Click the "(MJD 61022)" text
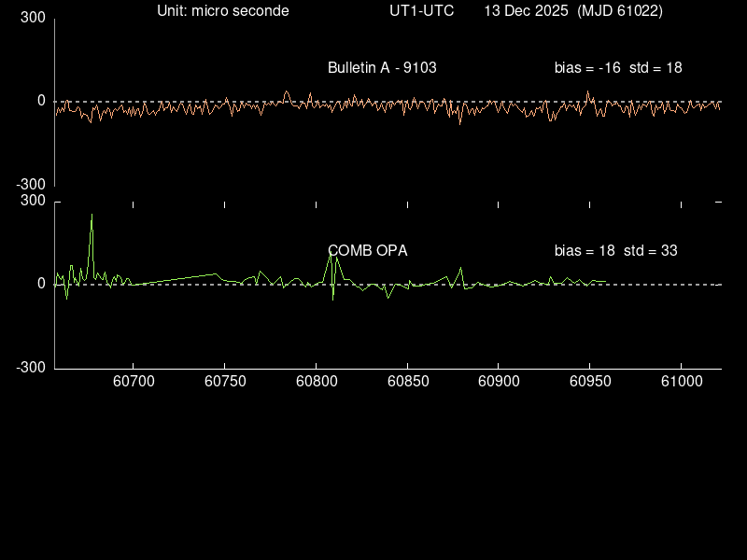 621,10
